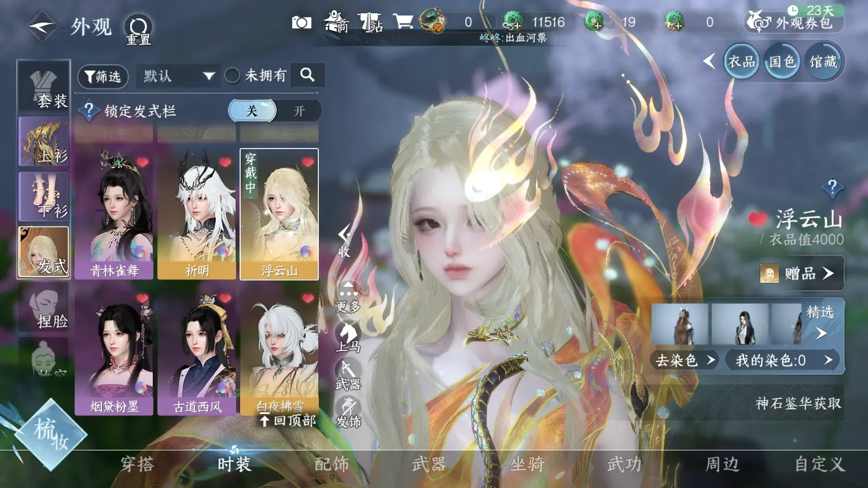Image resolution: width=868 pixels, height=488 pixels.
Task: Go to 去染色 dyeing
Action: (685, 360)
